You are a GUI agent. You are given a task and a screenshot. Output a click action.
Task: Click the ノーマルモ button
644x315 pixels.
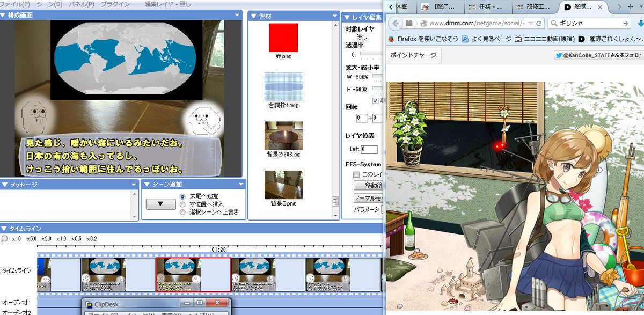point(368,197)
